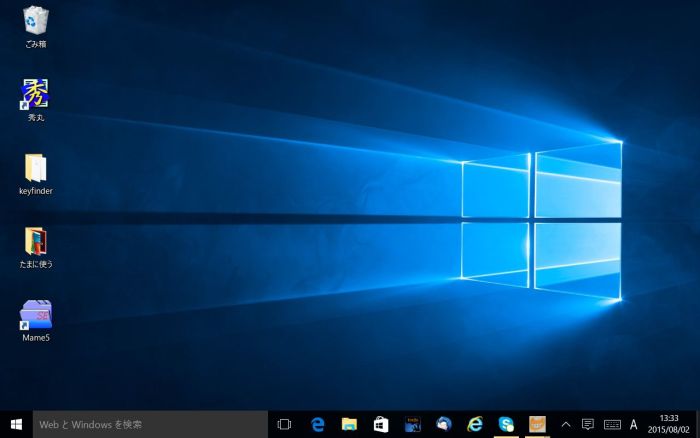Launch the Kindle app from the taskbar
The height and width of the screenshot is (438, 700).
pyautogui.click(x=412, y=424)
